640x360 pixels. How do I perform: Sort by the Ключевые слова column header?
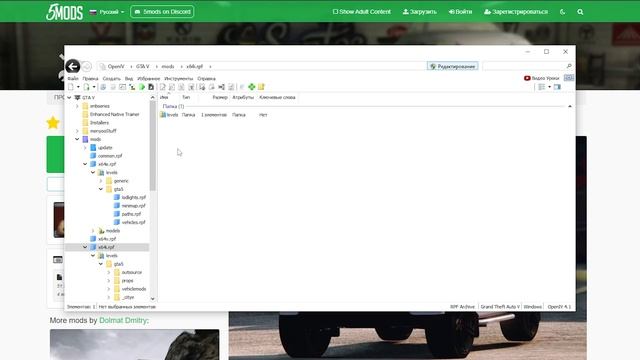click(x=277, y=97)
